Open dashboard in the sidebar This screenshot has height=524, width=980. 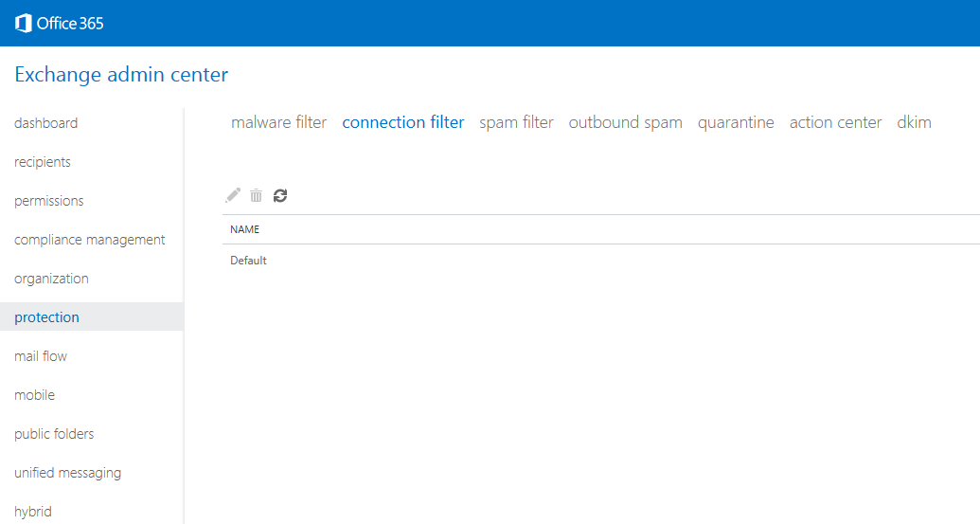pos(46,123)
